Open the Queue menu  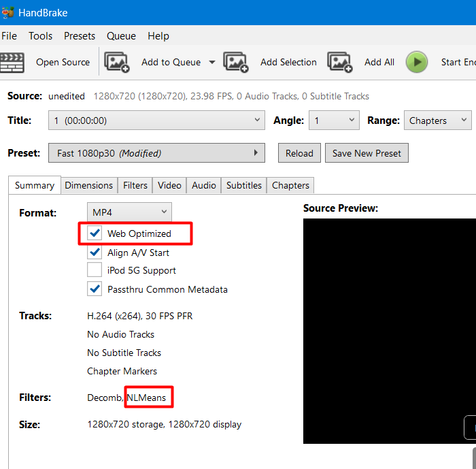(121, 36)
